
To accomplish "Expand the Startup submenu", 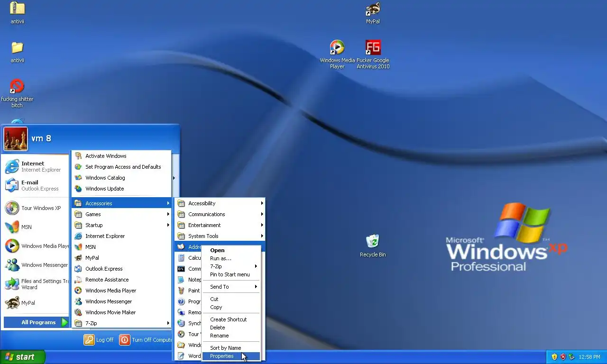I will 121,225.
